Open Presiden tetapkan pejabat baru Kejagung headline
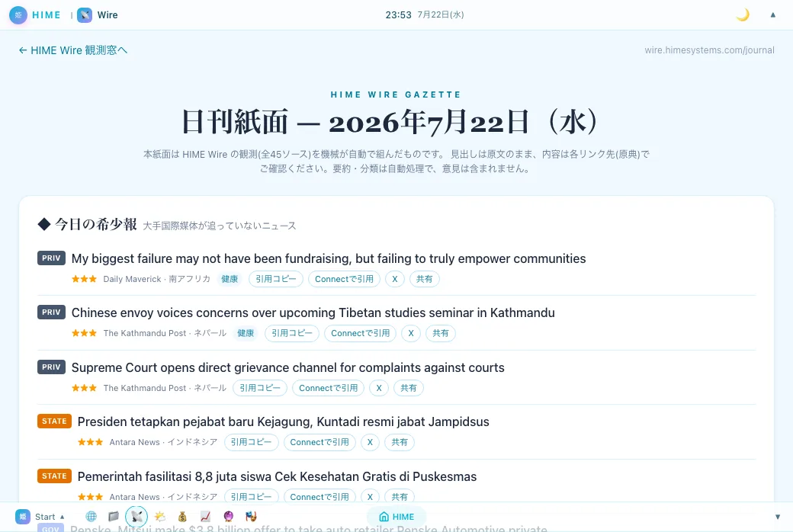Image resolution: width=793 pixels, height=532 pixels. [283, 421]
